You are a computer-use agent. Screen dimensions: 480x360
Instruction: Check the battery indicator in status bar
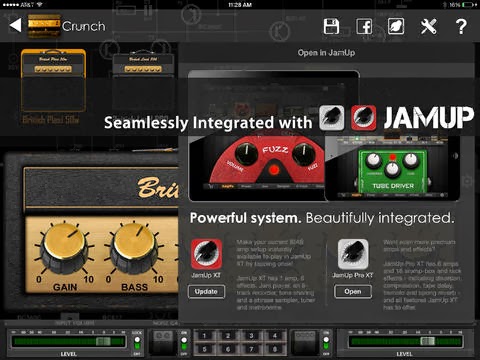click(x=468, y=5)
